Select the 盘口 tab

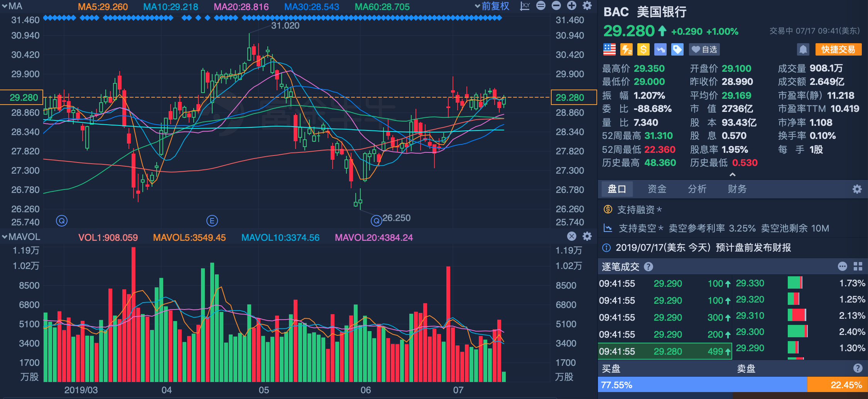coord(617,189)
